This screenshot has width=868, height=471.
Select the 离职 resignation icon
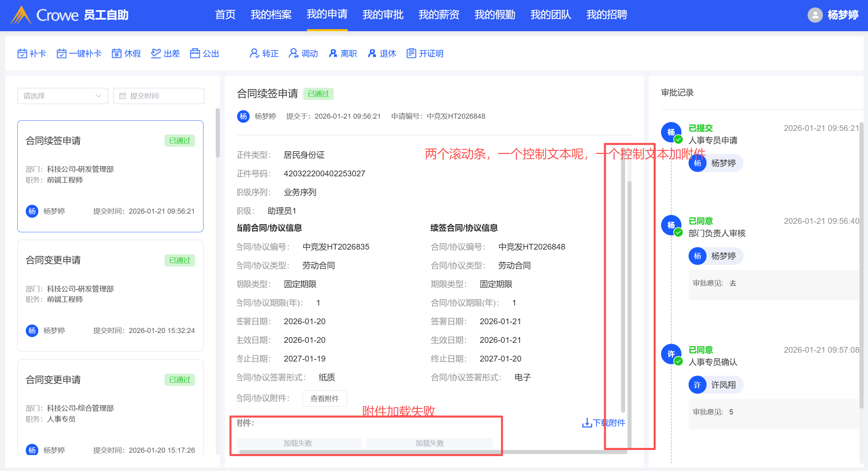point(333,54)
